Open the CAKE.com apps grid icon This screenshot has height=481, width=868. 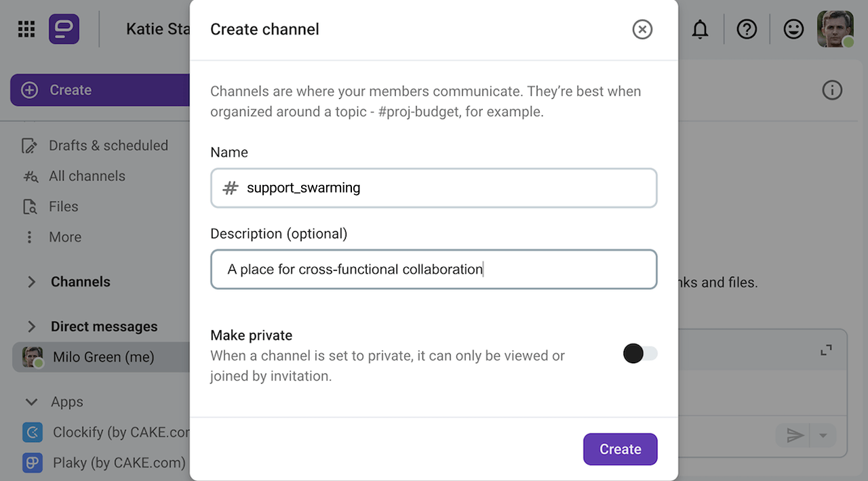[26, 29]
